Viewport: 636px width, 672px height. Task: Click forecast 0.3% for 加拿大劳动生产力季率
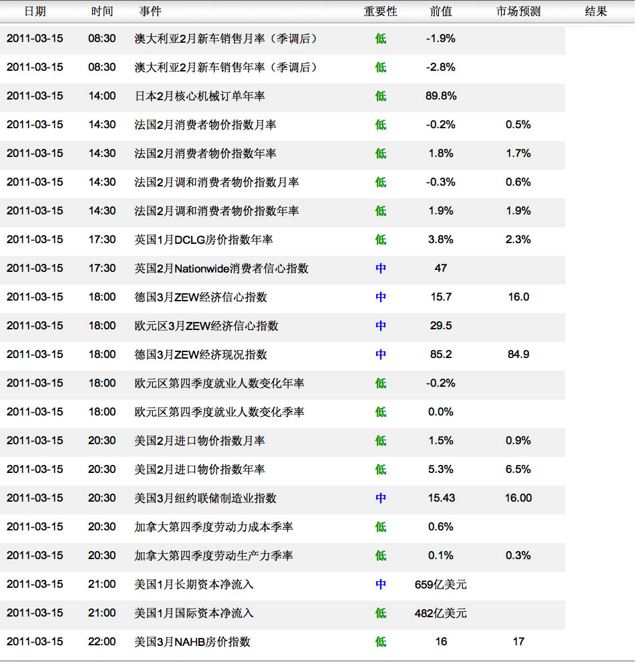coord(518,555)
